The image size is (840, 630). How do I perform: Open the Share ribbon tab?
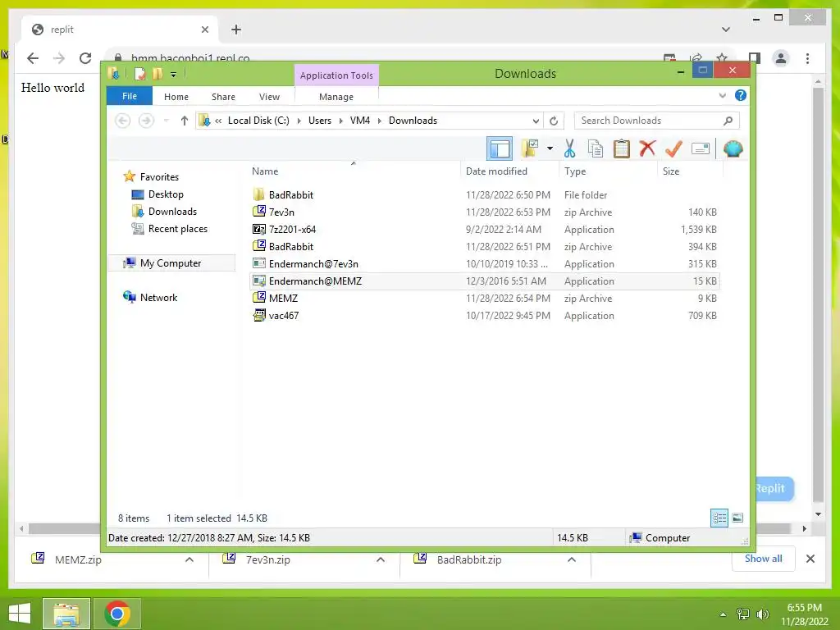[x=223, y=97]
